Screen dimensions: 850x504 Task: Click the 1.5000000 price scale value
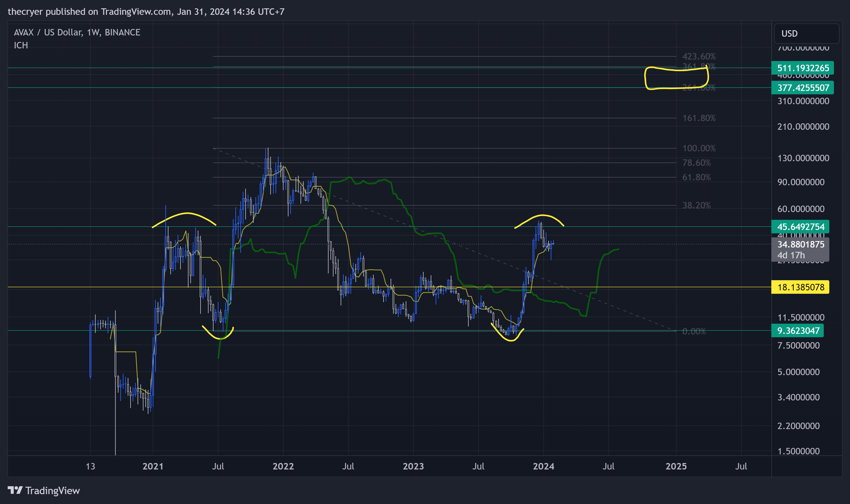coord(798,451)
